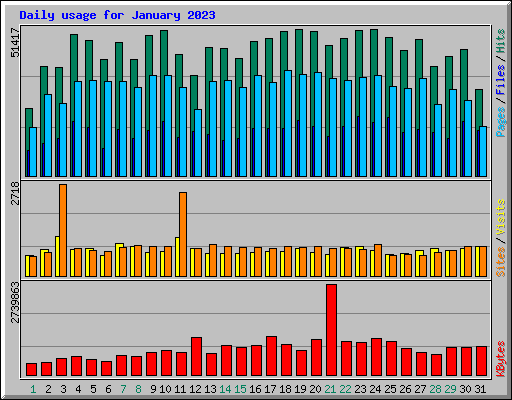The width and height of the screenshot is (512, 400).
Task: Click the orange Sites bar for day 24
Action: pyautogui.click(x=378, y=260)
